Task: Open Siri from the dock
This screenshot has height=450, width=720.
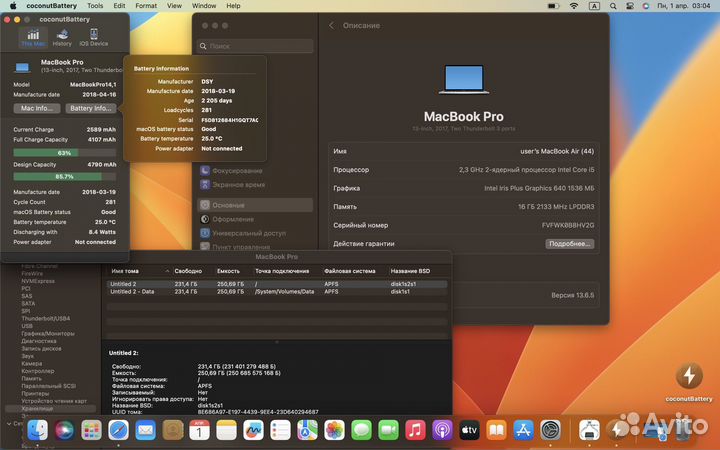Action: 64,430
